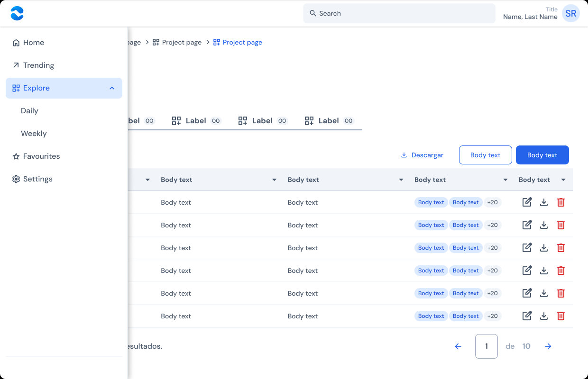Edit the first table row
This screenshot has height=379, width=588.
[x=527, y=202]
